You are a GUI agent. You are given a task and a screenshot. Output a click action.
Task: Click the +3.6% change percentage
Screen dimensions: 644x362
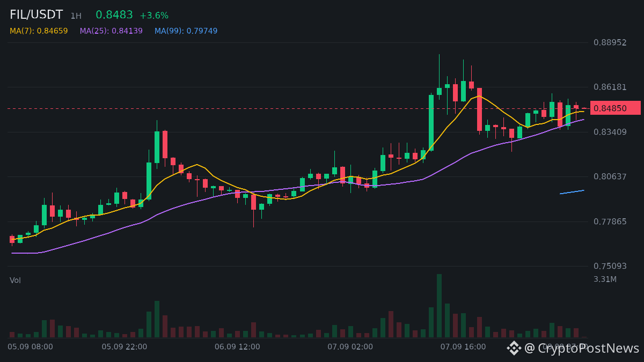tap(154, 16)
